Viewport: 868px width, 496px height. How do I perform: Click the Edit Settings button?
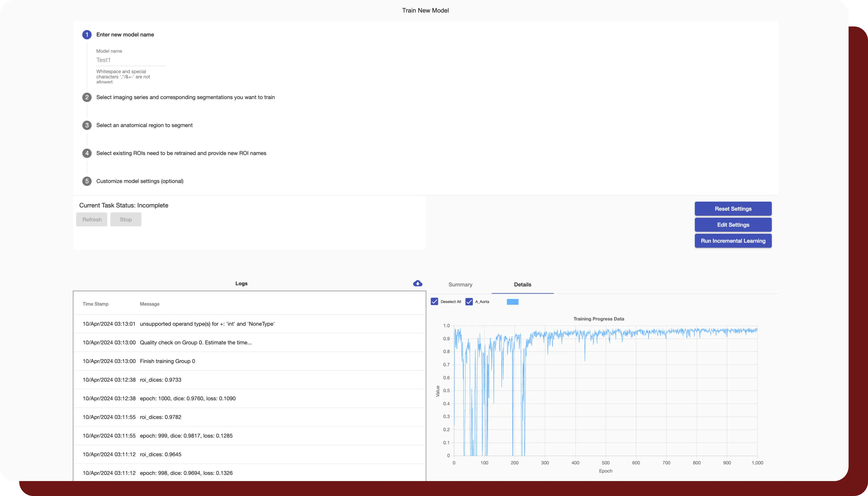click(733, 225)
